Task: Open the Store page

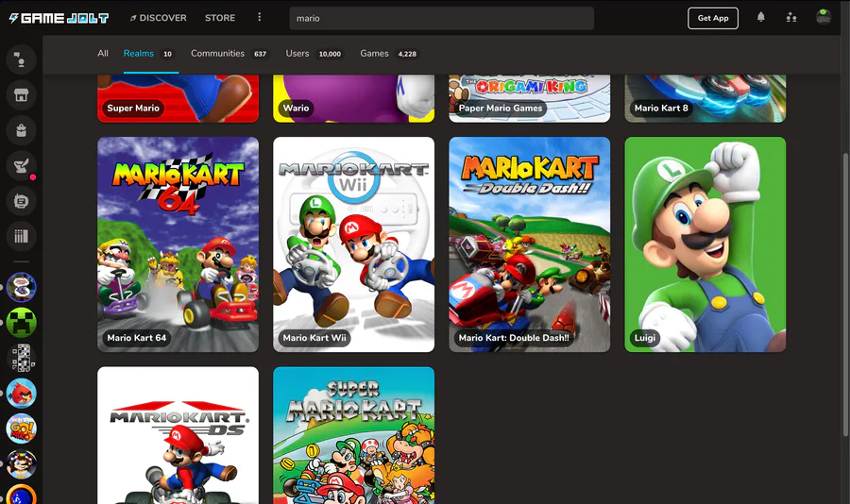Action: [220, 18]
